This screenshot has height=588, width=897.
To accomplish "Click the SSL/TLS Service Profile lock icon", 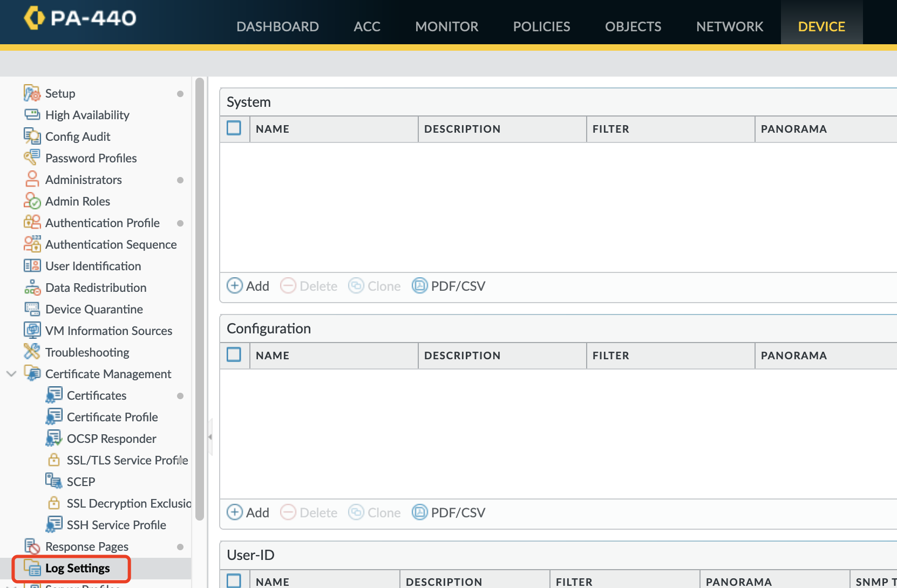I will click(x=53, y=460).
